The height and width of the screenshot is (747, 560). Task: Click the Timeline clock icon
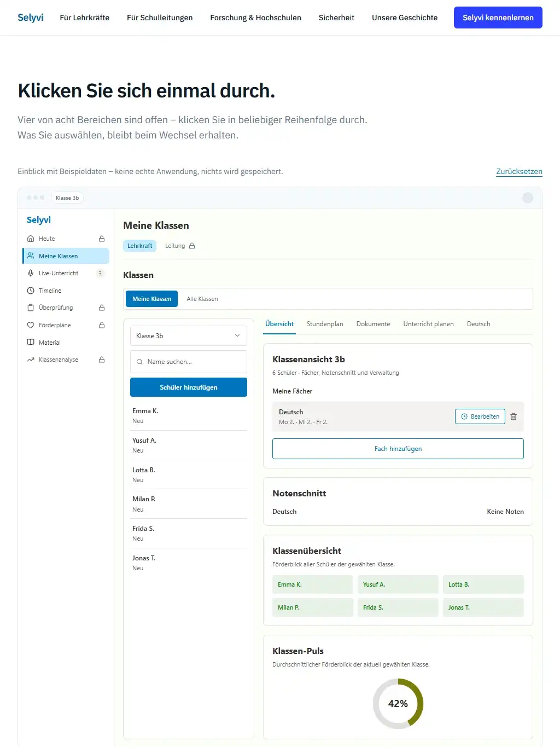coord(31,291)
